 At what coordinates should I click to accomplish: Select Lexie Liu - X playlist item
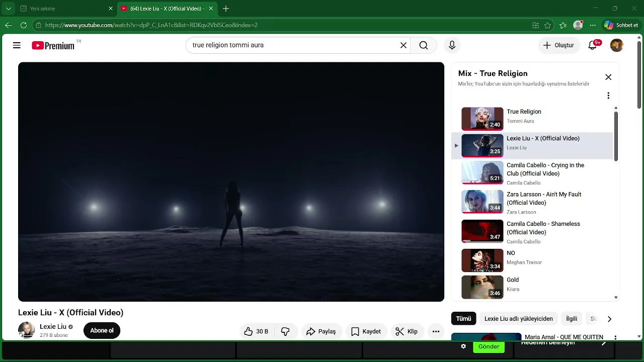(x=532, y=145)
